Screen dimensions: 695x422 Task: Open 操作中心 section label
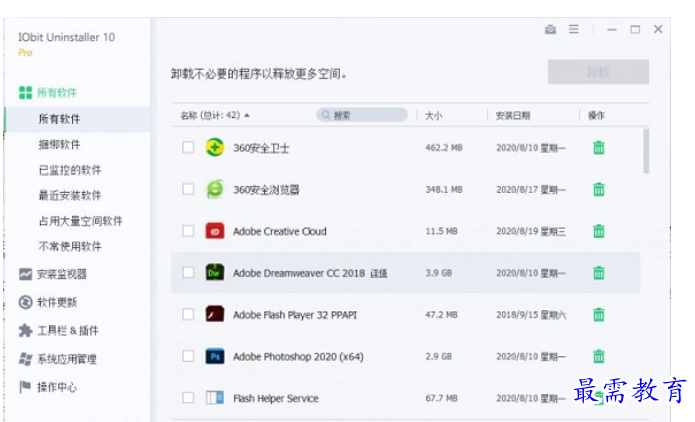(x=57, y=387)
